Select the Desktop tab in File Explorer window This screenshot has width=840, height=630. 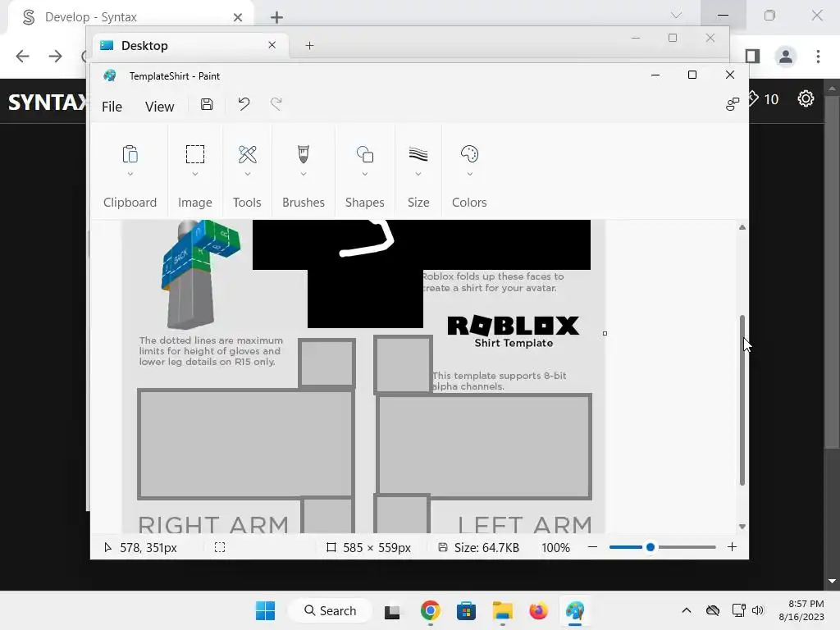[190, 46]
